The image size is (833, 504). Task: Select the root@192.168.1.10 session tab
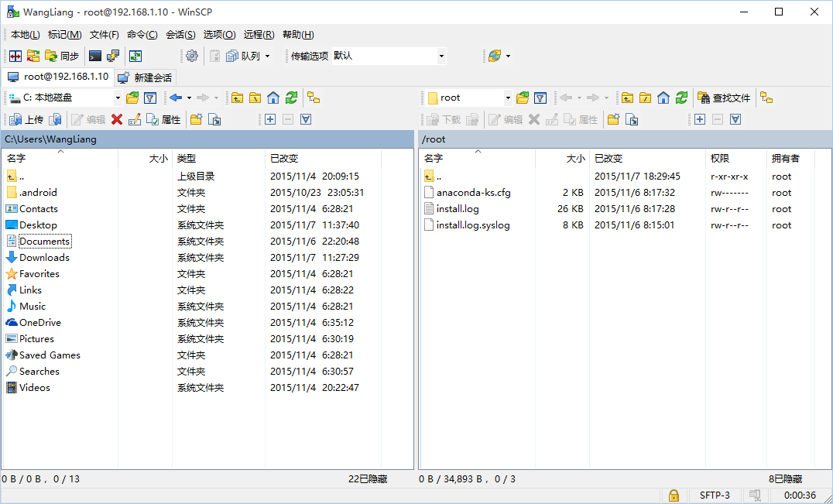tap(58, 77)
